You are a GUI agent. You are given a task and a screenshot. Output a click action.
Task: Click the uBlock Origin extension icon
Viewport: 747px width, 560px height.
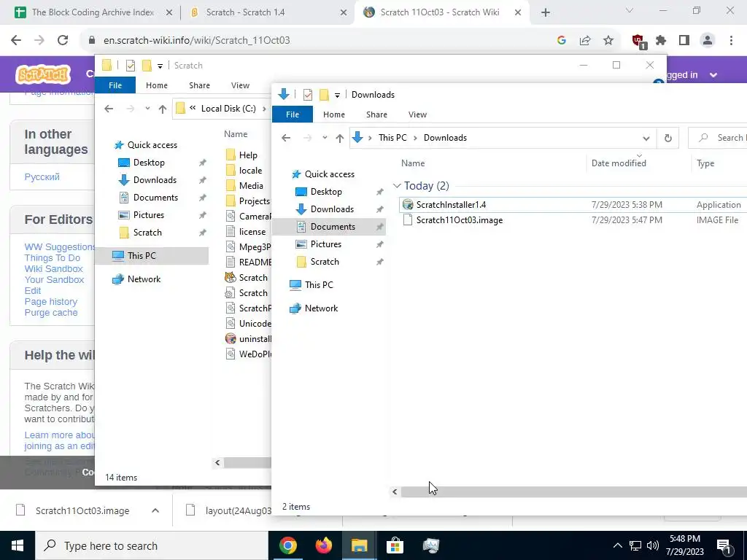click(x=638, y=41)
